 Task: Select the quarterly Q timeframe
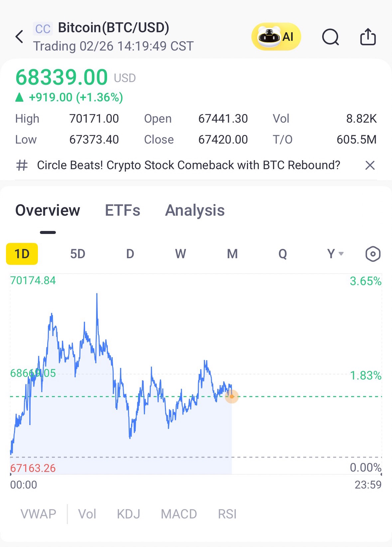click(283, 254)
